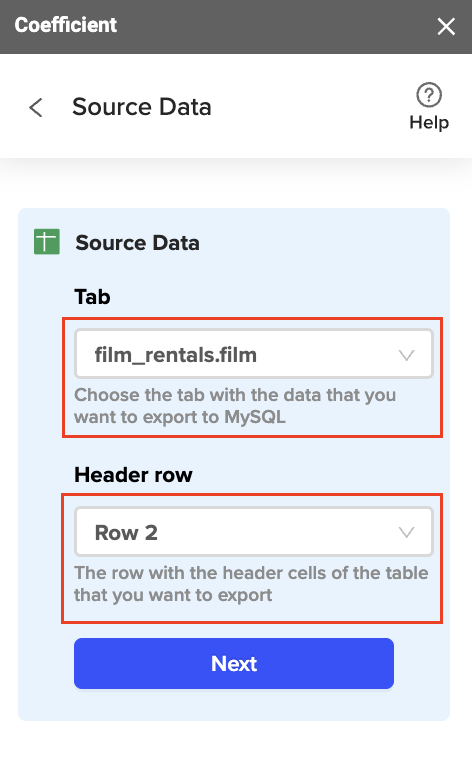
Task: Click the bold Header row field label
Action: pos(133,475)
